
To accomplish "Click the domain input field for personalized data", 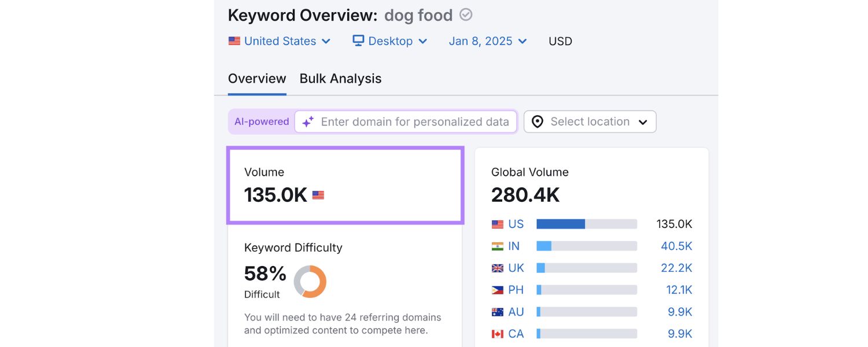I will tap(405, 121).
